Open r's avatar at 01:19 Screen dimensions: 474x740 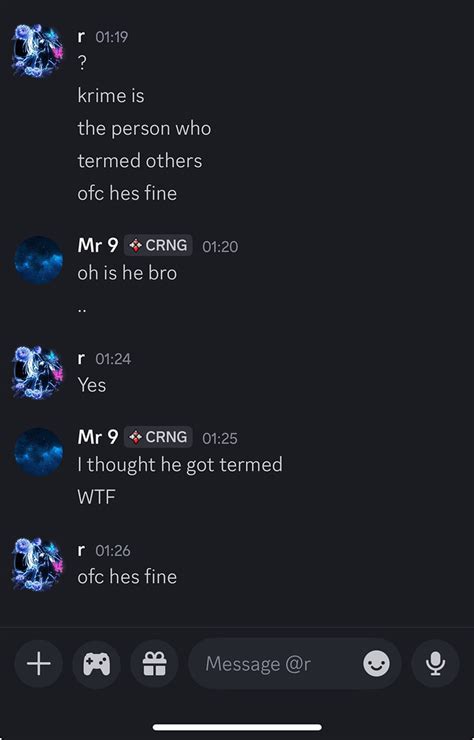[38, 50]
